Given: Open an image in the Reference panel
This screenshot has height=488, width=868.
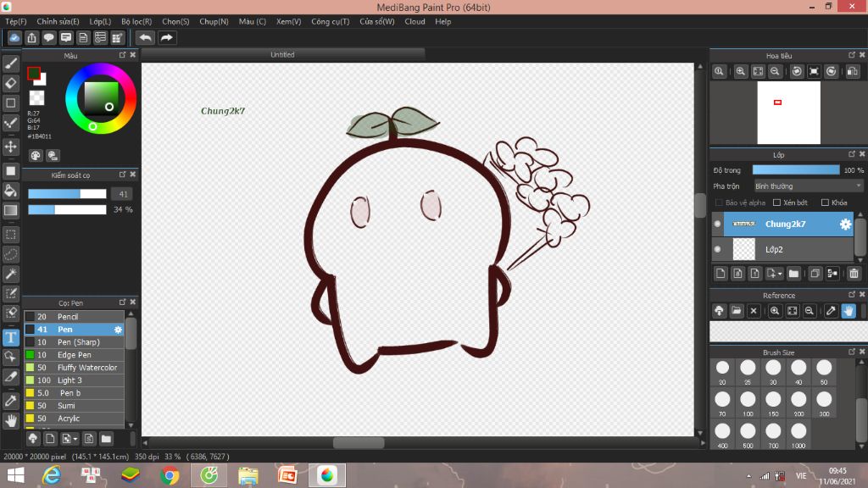Looking at the screenshot, I should coord(737,311).
